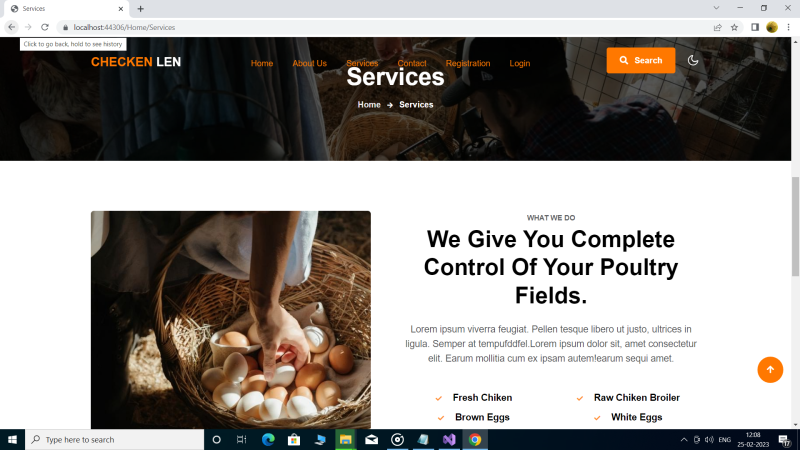This screenshot has height=450, width=800.
Task: Launch Microsoft Edge from the taskbar
Action: pyautogui.click(x=268, y=439)
